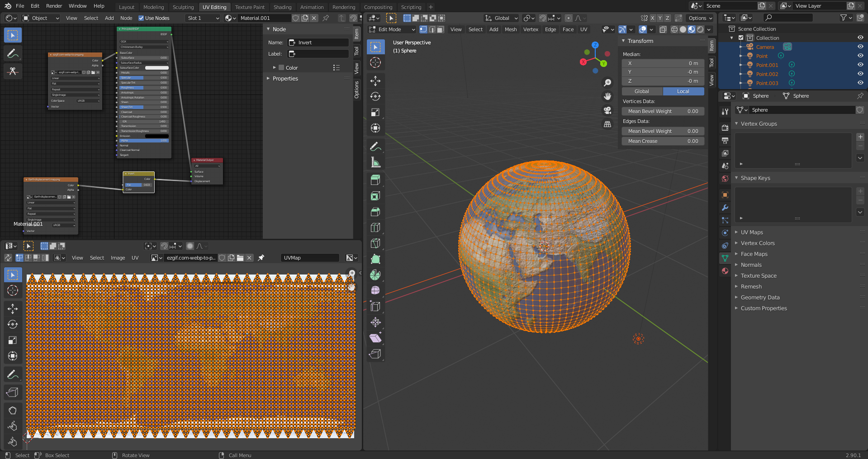Select the Pinch tool in UV editor
This screenshot has width=868, height=459.
(x=13, y=442)
